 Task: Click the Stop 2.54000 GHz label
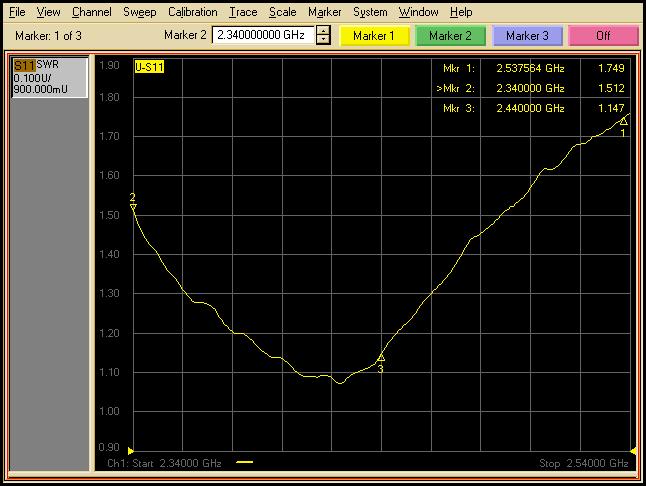coord(583,464)
